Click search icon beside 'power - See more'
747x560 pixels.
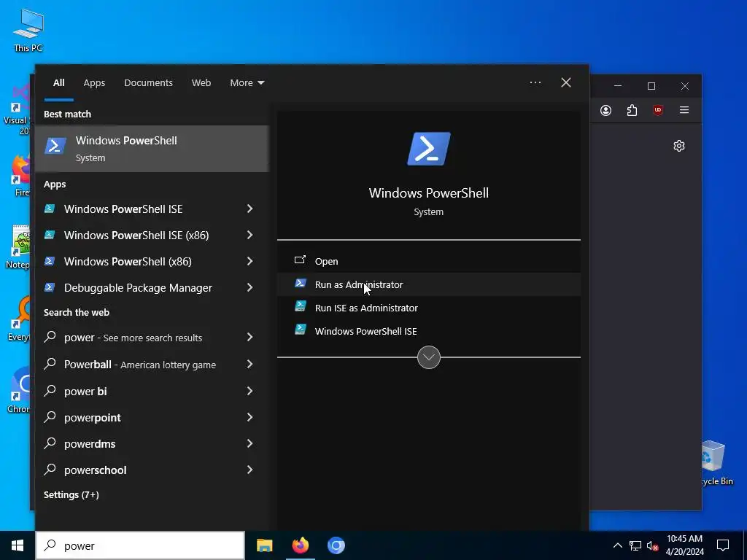50,337
